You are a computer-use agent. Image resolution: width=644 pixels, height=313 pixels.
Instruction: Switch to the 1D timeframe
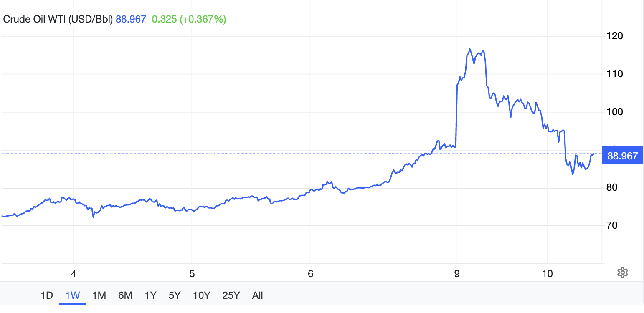(46, 295)
